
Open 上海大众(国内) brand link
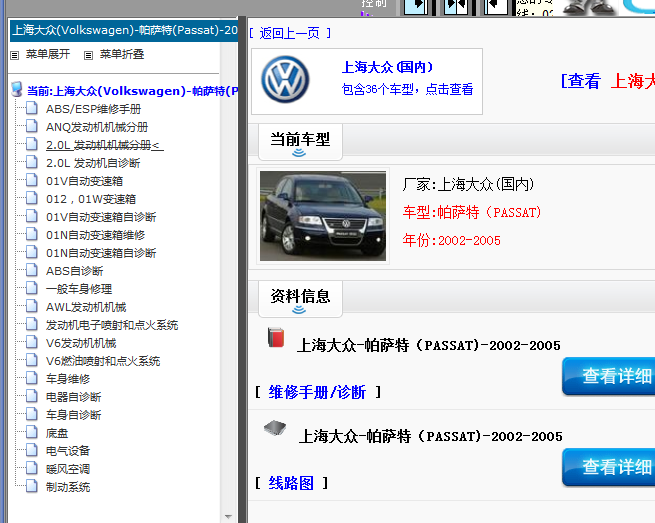pyautogui.click(x=387, y=67)
